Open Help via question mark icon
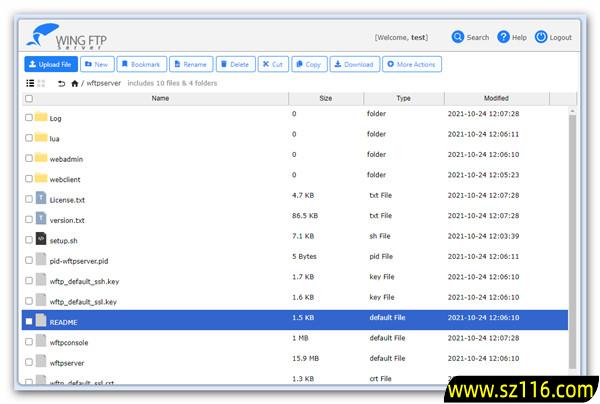 (504, 37)
